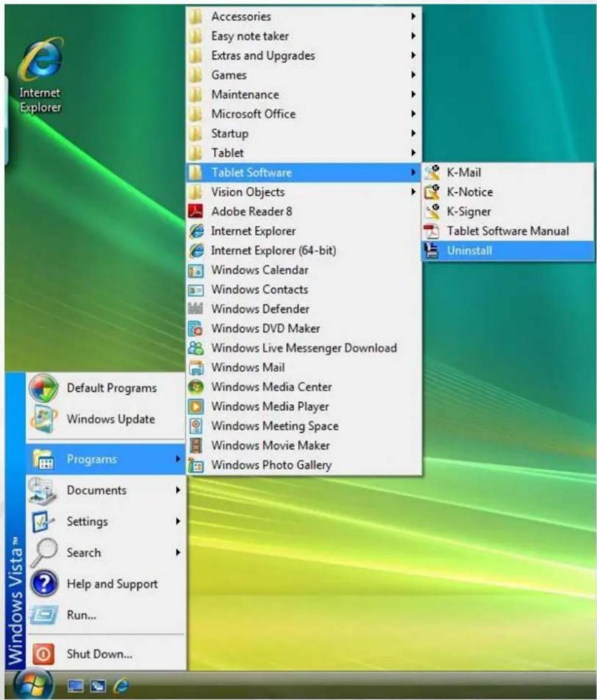This screenshot has height=700, width=597.
Task: Launch Internet Explorer (64-bit) from Programs list
Action: (x=304, y=251)
